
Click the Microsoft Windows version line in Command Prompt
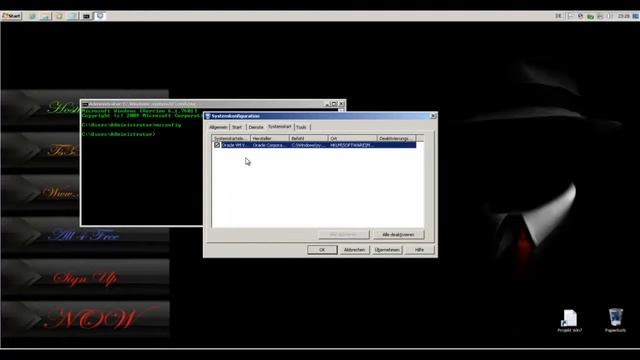pyautogui.click(x=139, y=111)
